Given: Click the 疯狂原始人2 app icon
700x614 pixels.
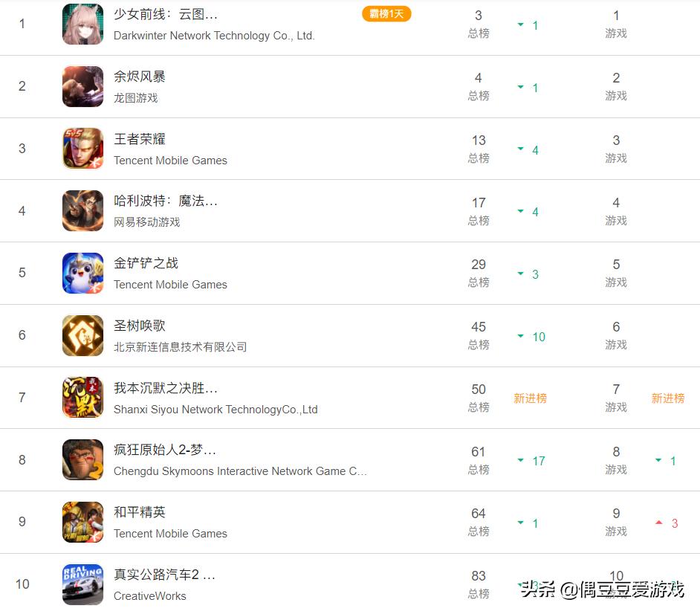Looking at the screenshot, I should tap(82, 459).
